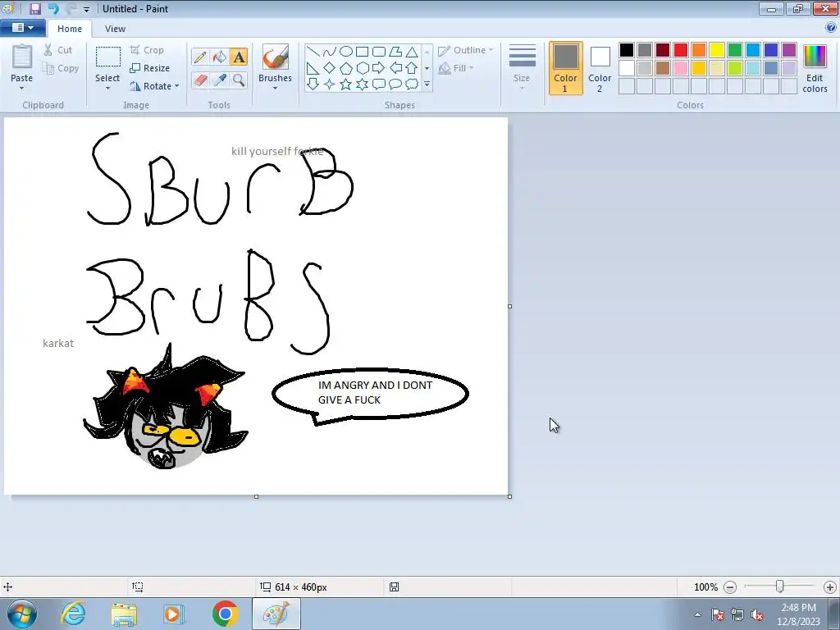Switch to the Home ribbon tab

(70, 29)
